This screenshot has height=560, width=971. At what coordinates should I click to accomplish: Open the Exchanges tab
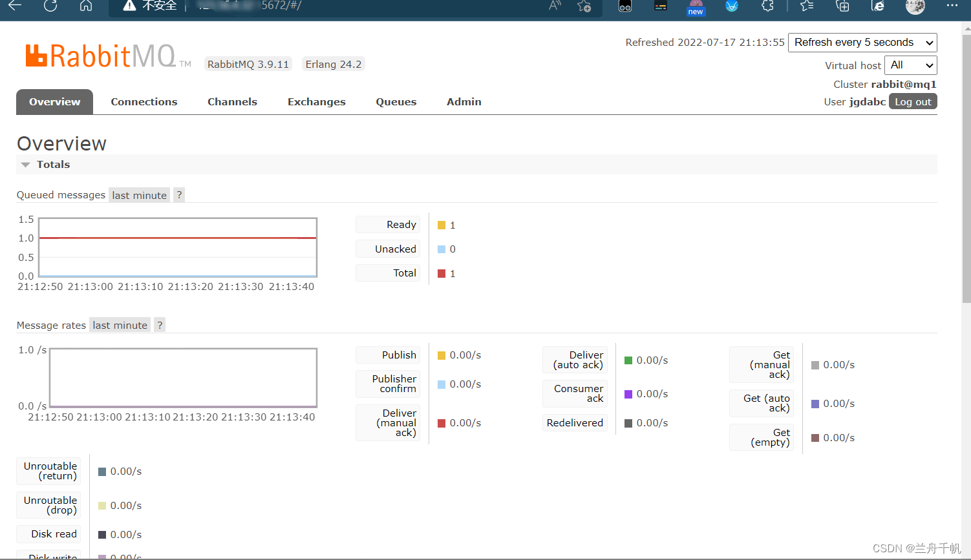click(x=317, y=101)
